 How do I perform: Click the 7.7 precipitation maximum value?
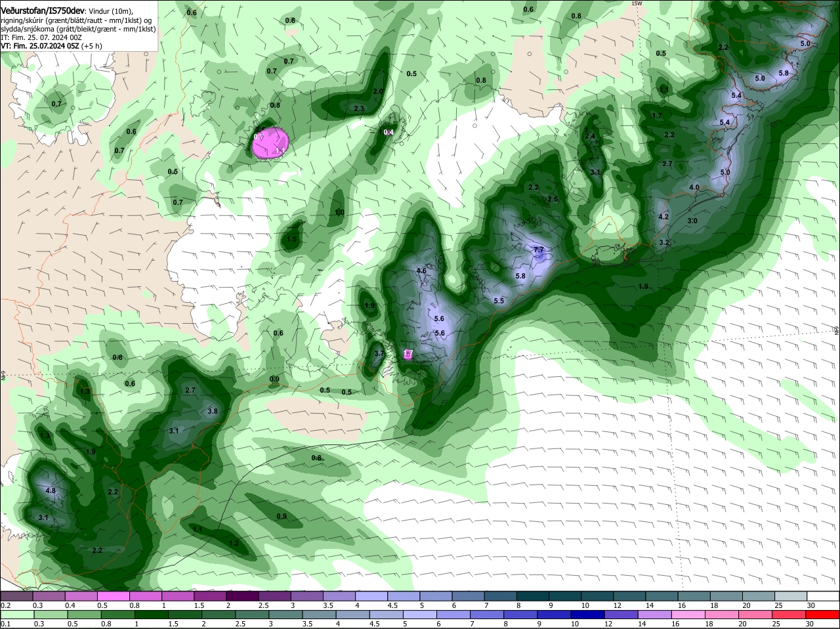point(539,249)
